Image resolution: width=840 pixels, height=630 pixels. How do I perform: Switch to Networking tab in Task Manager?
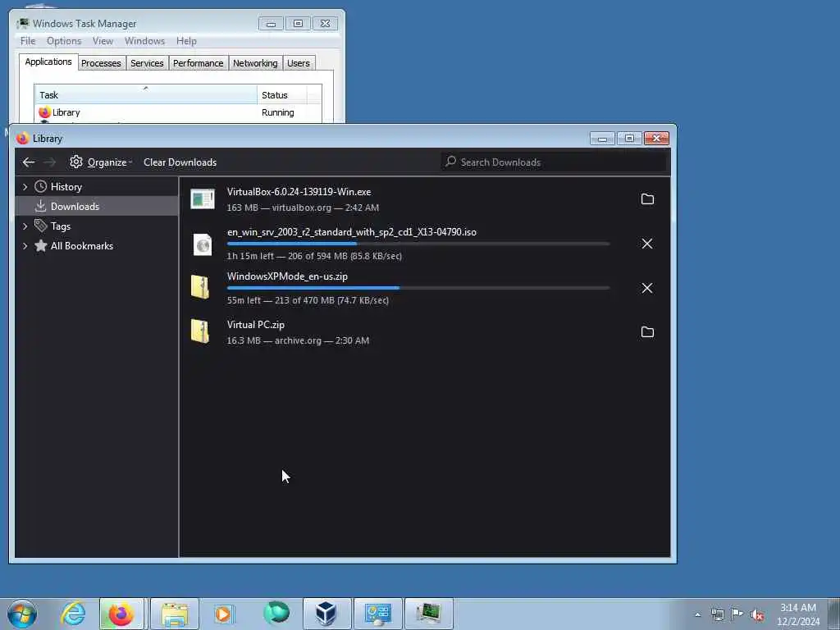click(255, 63)
